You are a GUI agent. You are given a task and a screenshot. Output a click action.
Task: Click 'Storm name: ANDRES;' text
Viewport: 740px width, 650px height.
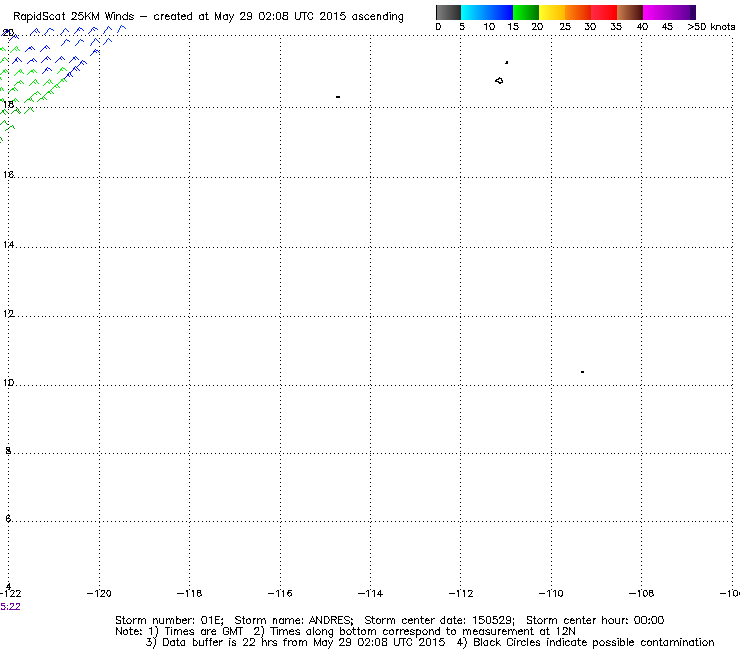coord(294,620)
